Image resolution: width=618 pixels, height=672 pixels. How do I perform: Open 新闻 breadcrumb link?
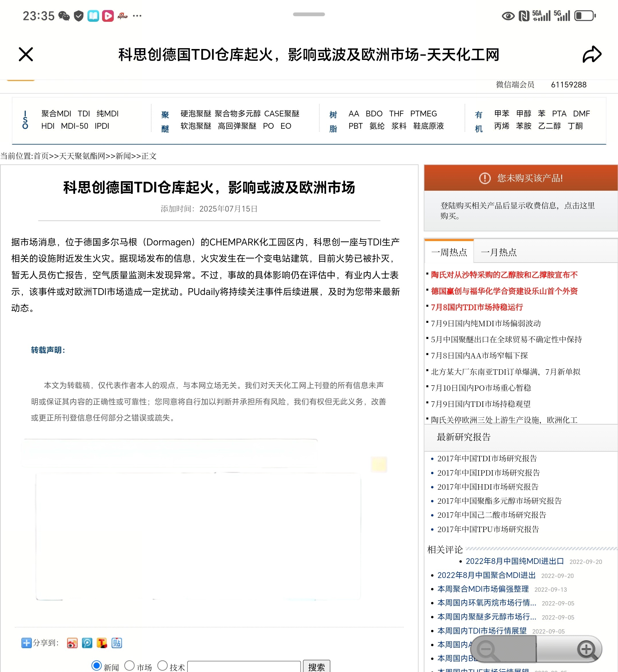pos(123,156)
